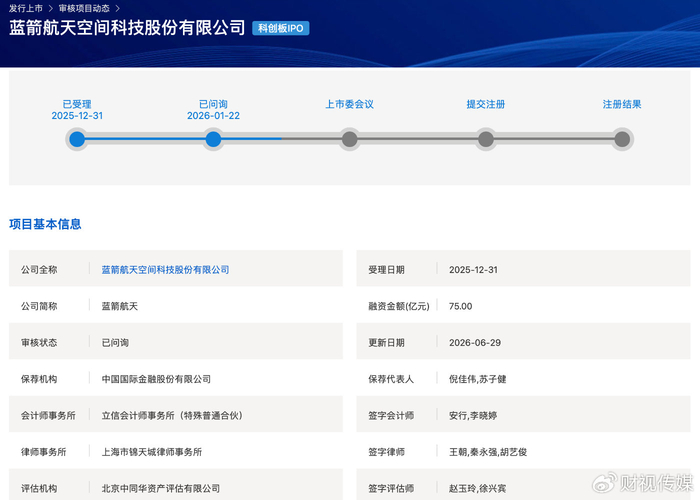Select the 倪佳伟,苏子健 representatives value
The image size is (700, 500).
click(x=478, y=379)
